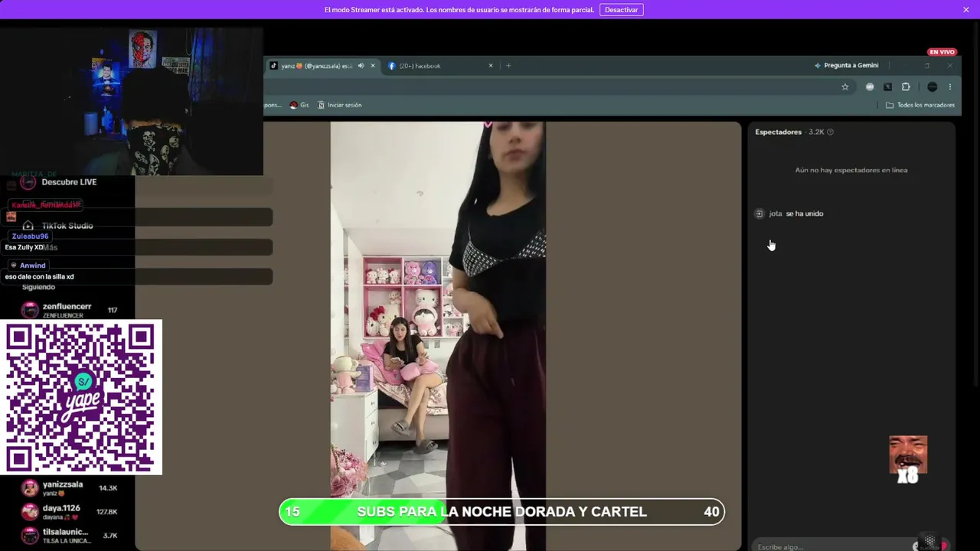Open the Iniciar sesión bookmark
980x551 pixels.
pyautogui.click(x=339, y=105)
